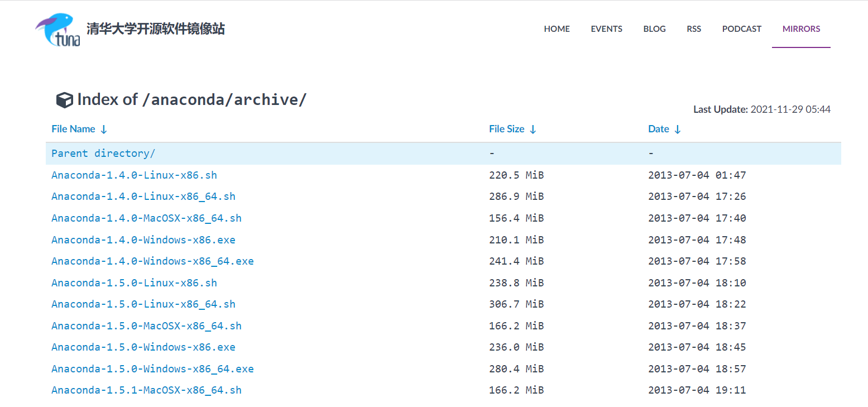Sort by Date column arrow

[x=678, y=130]
